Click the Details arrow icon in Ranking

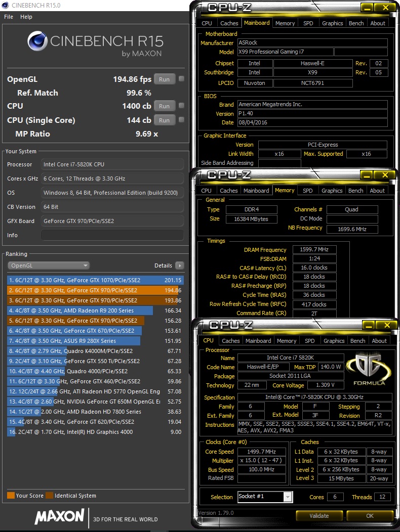(179, 265)
